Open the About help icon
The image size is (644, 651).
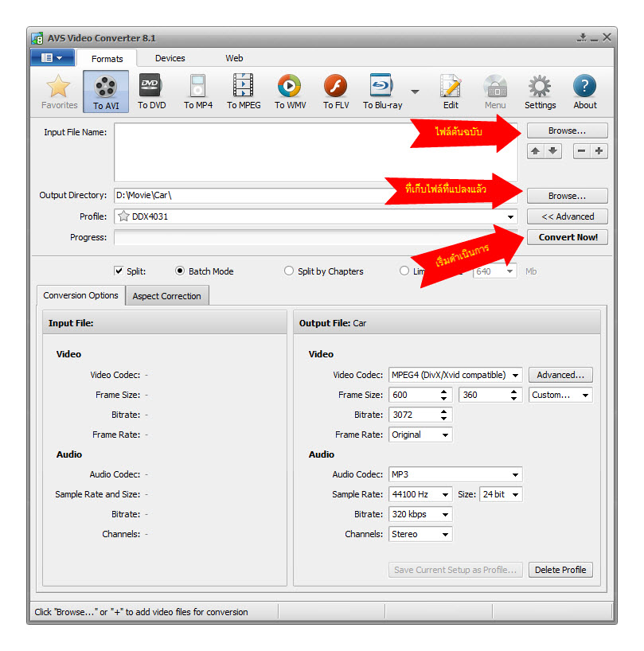tap(584, 92)
